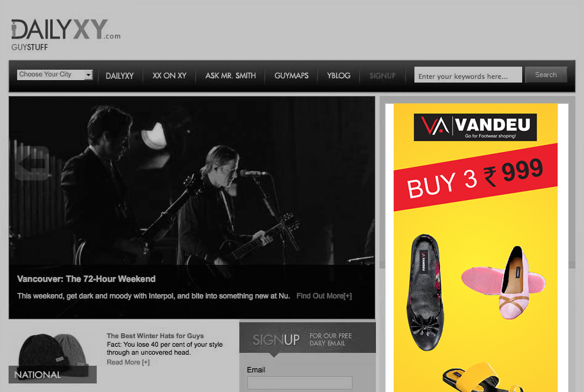
Task: Go to the XX ON XY section
Action: pos(170,75)
